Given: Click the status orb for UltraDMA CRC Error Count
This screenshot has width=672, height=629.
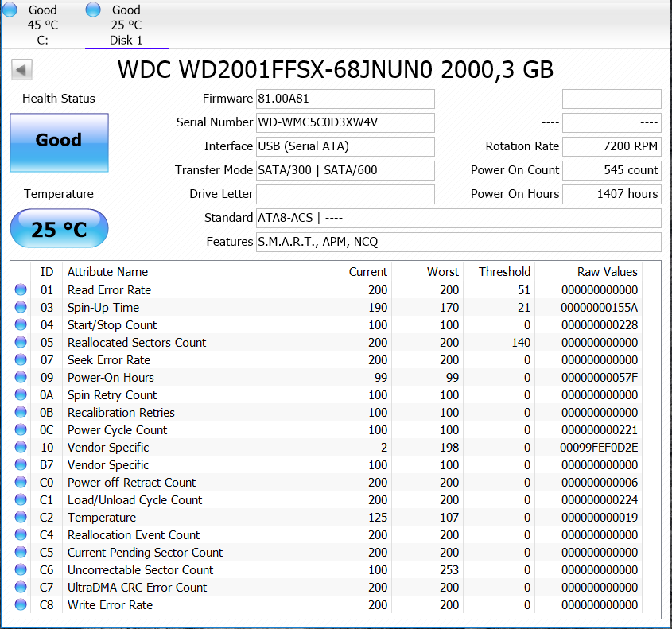Looking at the screenshot, I should point(21,587).
